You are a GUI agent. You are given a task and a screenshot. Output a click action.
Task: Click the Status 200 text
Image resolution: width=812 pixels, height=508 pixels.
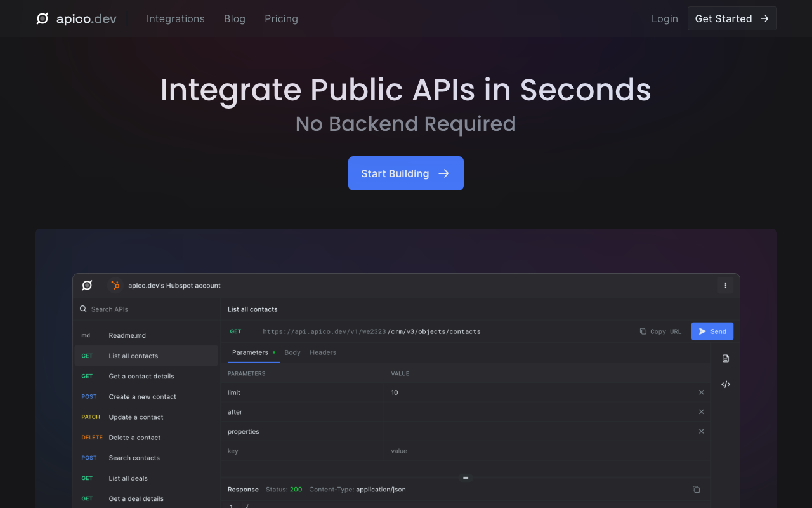[x=284, y=490]
